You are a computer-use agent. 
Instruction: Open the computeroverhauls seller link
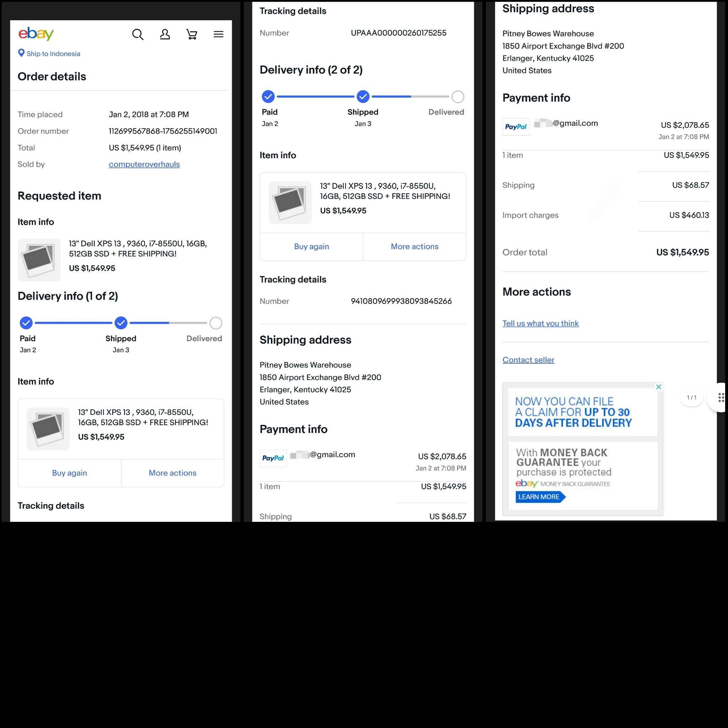pyautogui.click(x=144, y=164)
